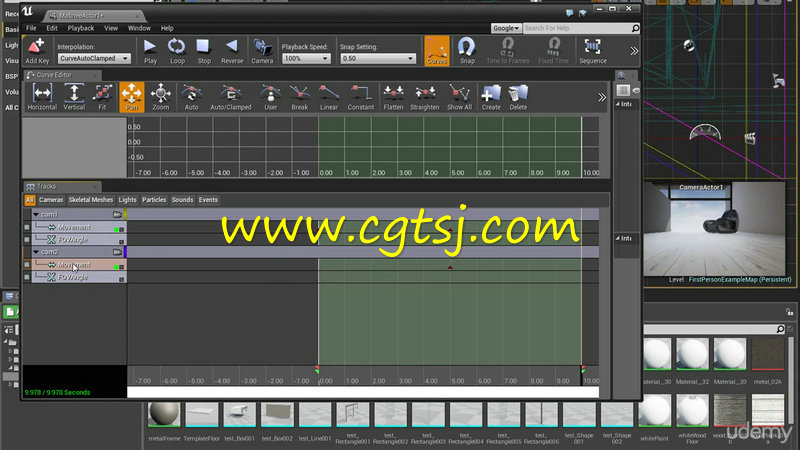Select the cam2 Movement keyframe marker
This screenshot has height=450, width=800.
[450, 267]
